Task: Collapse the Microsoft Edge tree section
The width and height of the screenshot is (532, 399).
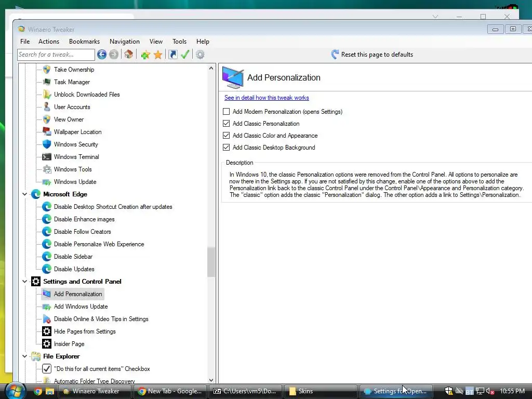Action: point(25,194)
